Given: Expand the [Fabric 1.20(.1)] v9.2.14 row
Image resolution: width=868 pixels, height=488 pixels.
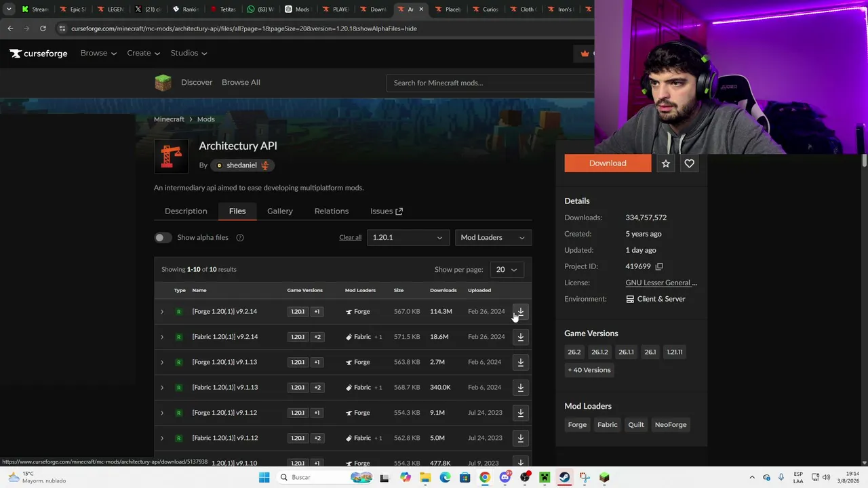Looking at the screenshot, I should coord(162,337).
